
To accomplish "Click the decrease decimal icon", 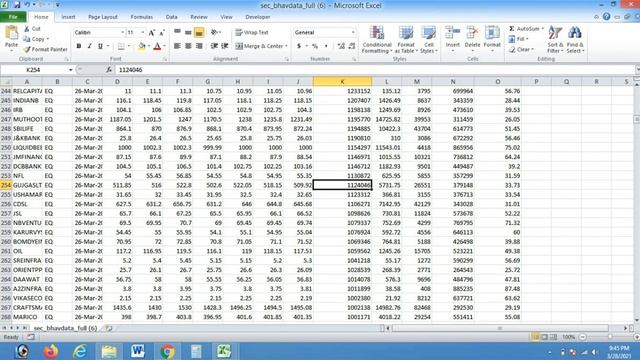I will [x=352, y=46].
